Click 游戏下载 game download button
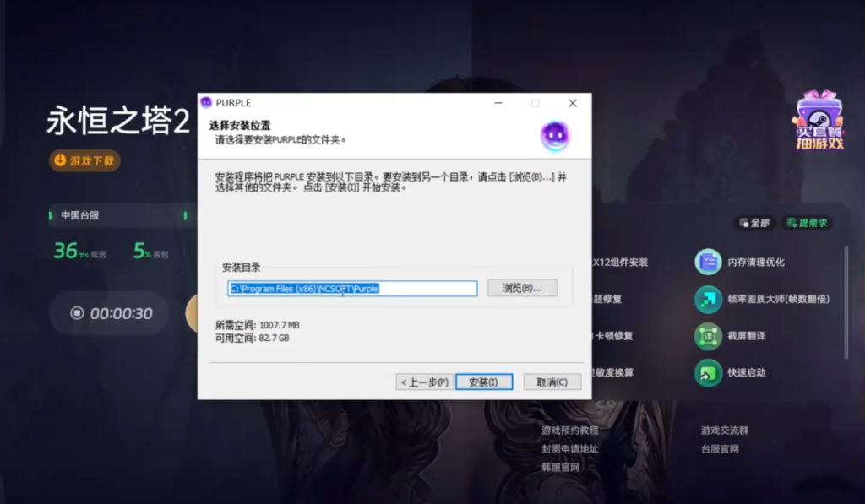865x504 pixels. click(x=84, y=160)
